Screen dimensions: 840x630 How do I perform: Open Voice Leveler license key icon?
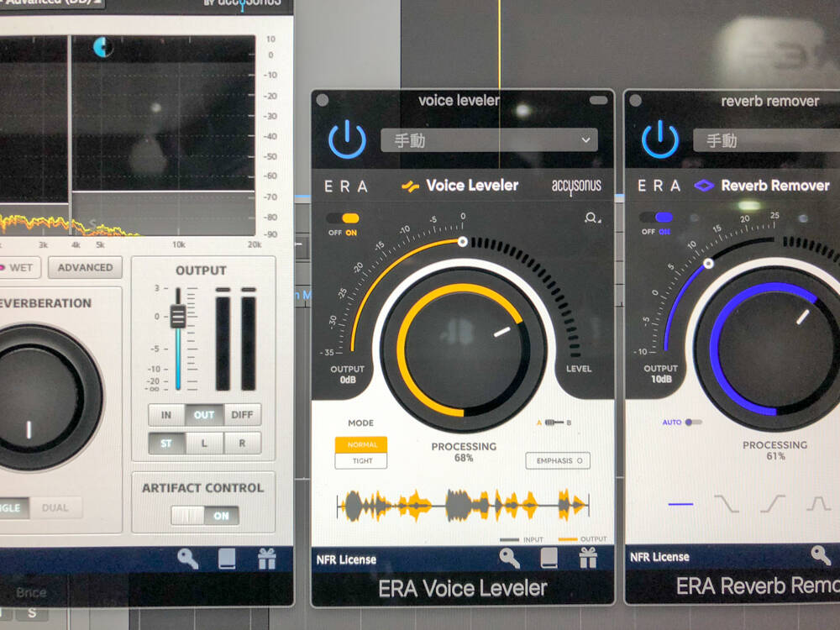tap(510, 559)
